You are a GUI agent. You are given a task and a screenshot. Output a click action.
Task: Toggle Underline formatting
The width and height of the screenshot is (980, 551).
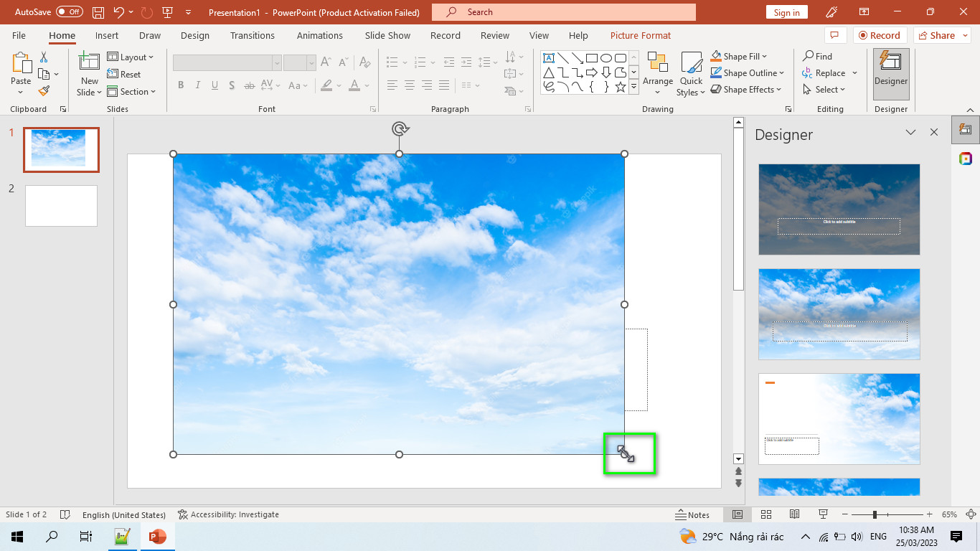point(215,85)
